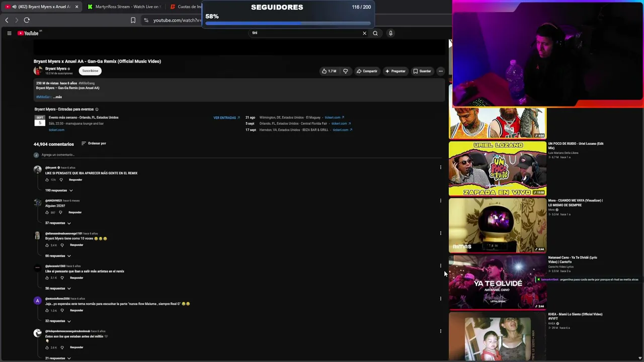Close the Bryant Myers YouTube tab
The width and height of the screenshot is (644, 362).
pos(76,7)
